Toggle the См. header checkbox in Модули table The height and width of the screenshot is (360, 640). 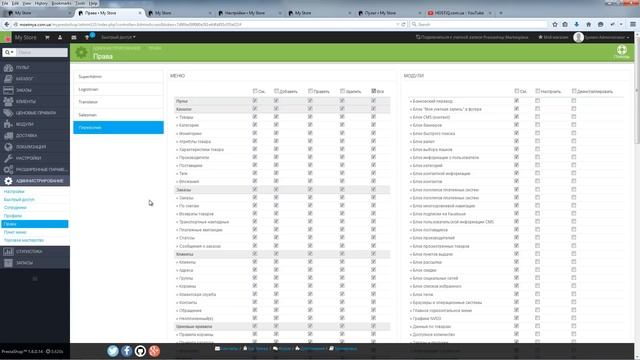click(x=517, y=91)
